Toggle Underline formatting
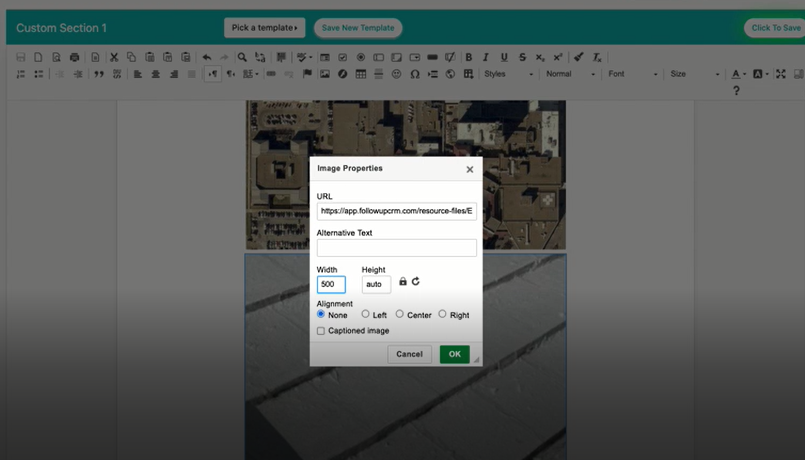805x460 pixels. coord(504,57)
